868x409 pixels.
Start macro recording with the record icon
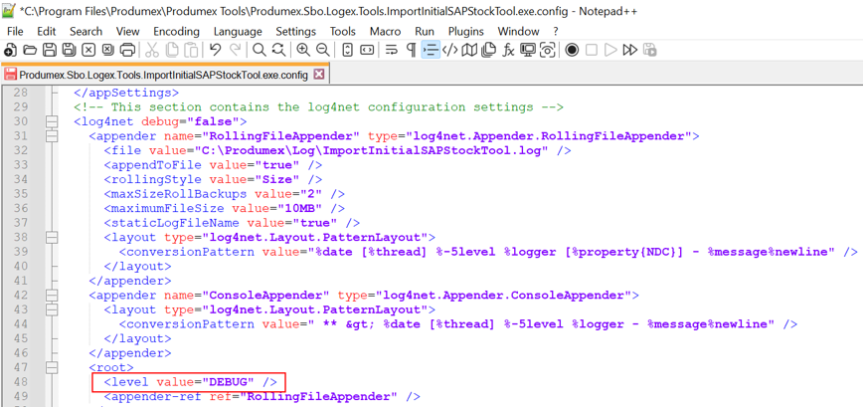tap(572, 51)
